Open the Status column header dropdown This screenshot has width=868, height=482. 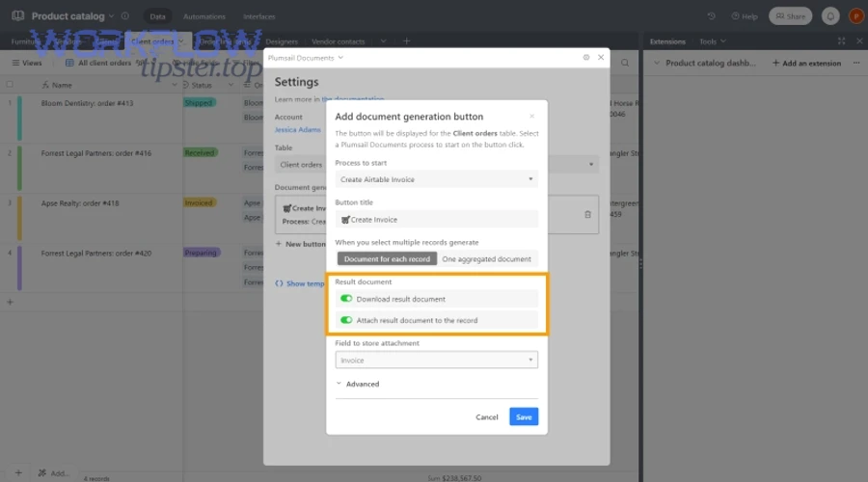[x=231, y=85]
